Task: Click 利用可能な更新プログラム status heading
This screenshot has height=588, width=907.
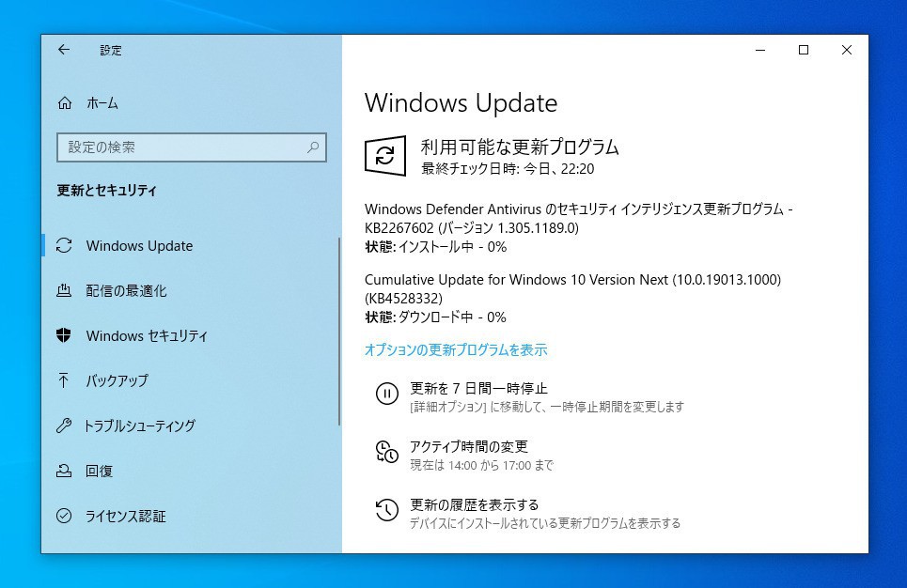Action: (520, 147)
